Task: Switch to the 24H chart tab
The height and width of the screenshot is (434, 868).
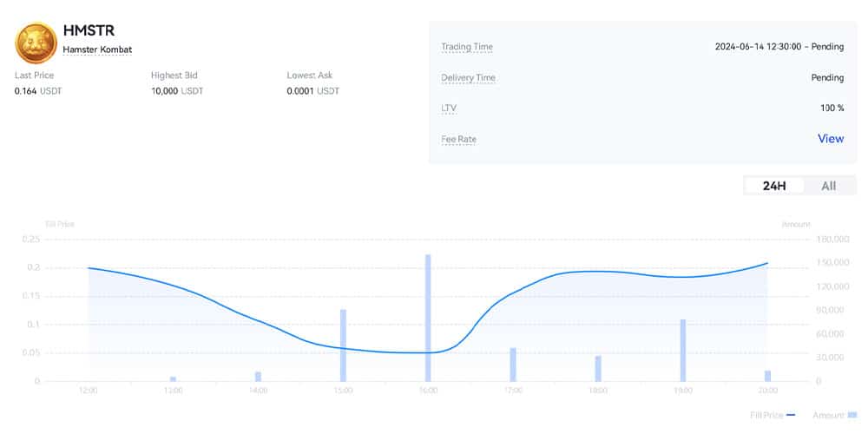Action: [x=774, y=186]
